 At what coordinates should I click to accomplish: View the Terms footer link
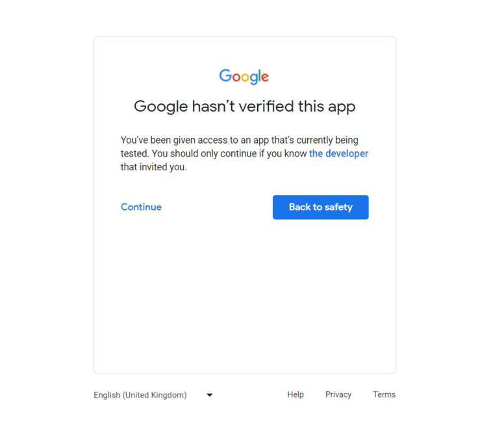(384, 394)
